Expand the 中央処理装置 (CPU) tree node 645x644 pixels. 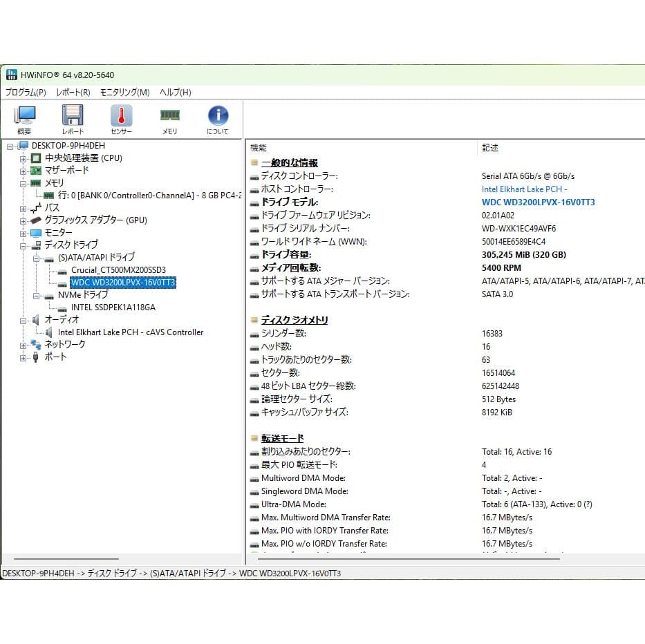point(24,158)
